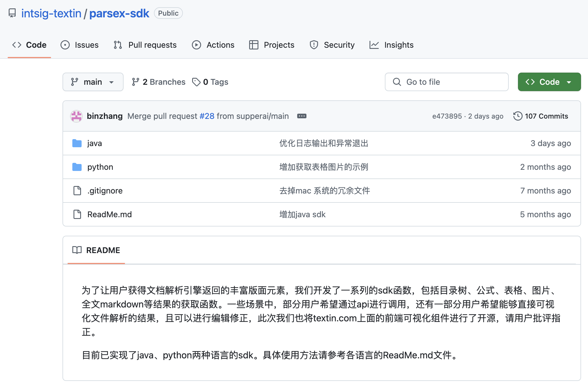
Task: Open the commit 增加java sdk
Action: click(x=302, y=214)
